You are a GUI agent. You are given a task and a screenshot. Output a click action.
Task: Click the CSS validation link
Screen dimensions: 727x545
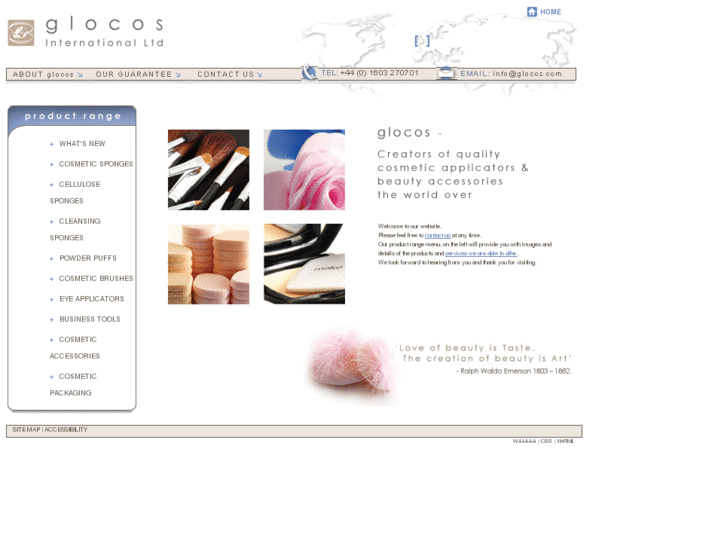point(546,441)
